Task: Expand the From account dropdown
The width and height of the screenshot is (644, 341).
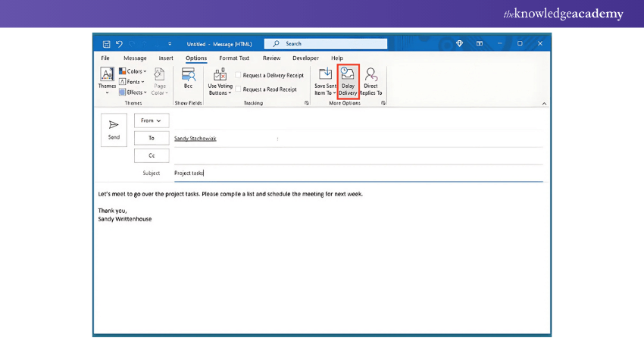Action: 152,120
